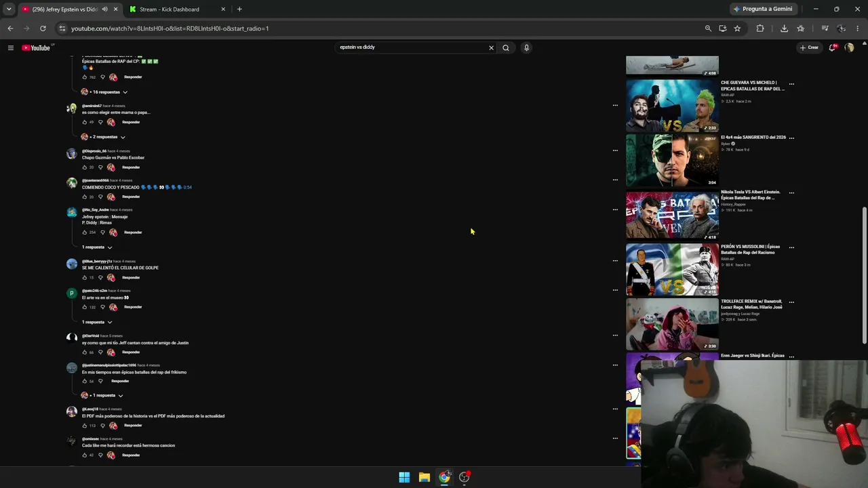Image resolution: width=868 pixels, height=488 pixels.
Task: Open options menu for 'SE ME CALENTÓ EL CELULAR' comment
Action: 615,261
